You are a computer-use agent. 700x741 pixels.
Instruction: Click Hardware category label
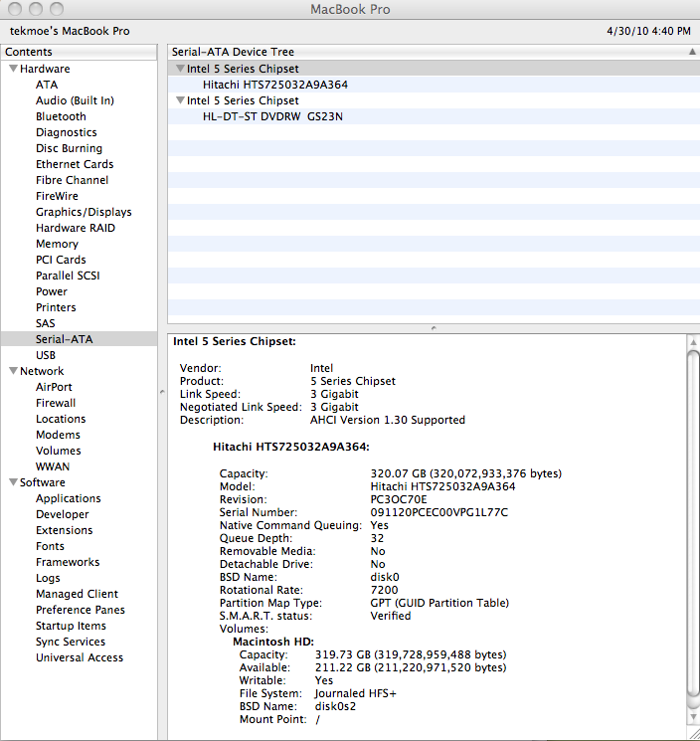point(45,69)
